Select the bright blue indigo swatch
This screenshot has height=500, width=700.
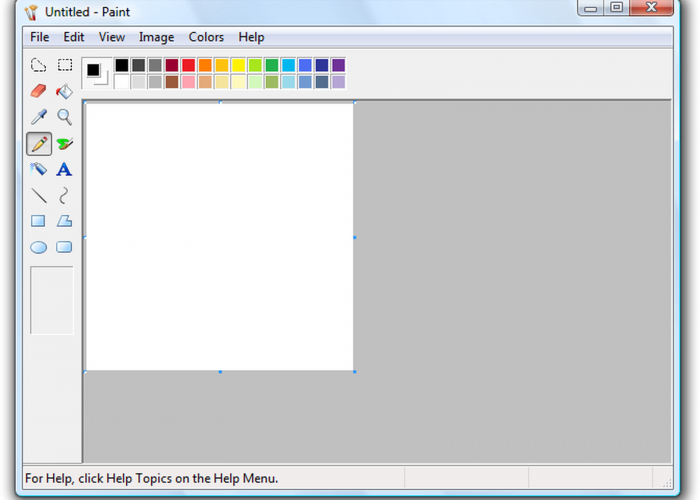pos(305,65)
